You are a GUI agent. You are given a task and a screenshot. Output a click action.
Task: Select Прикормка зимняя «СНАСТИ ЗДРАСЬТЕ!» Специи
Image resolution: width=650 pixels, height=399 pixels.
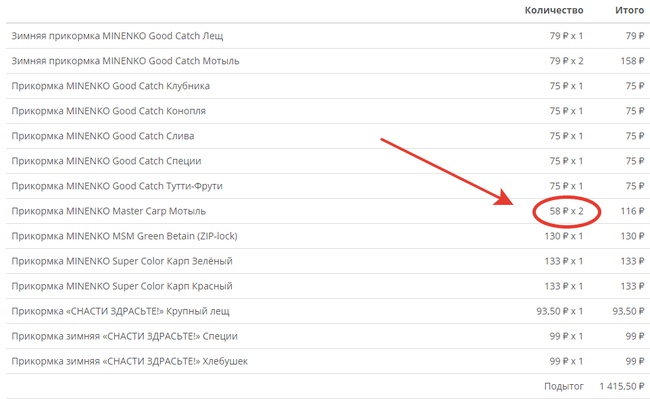point(124,336)
